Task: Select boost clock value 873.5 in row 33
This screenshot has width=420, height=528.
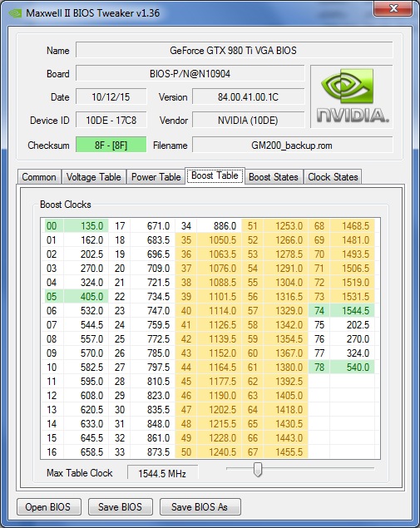Action: (152, 452)
